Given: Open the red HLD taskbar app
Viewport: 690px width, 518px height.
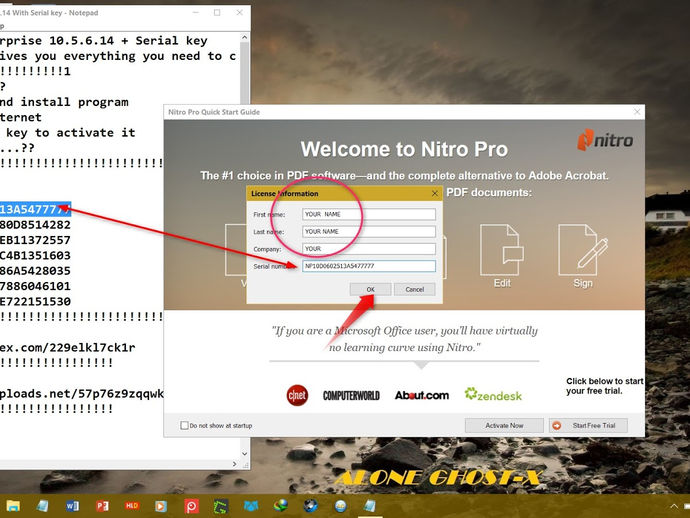Looking at the screenshot, I should [x=132, y=506].
